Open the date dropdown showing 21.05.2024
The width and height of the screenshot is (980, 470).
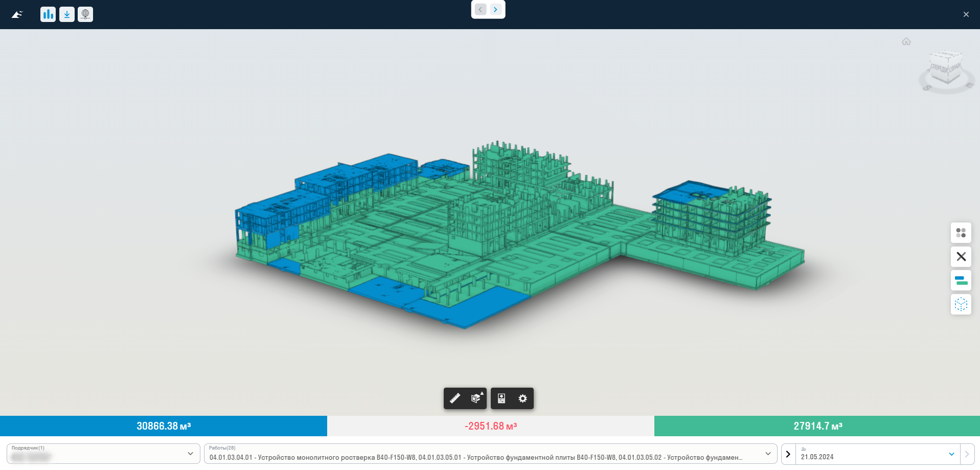(x=878, y=454)
